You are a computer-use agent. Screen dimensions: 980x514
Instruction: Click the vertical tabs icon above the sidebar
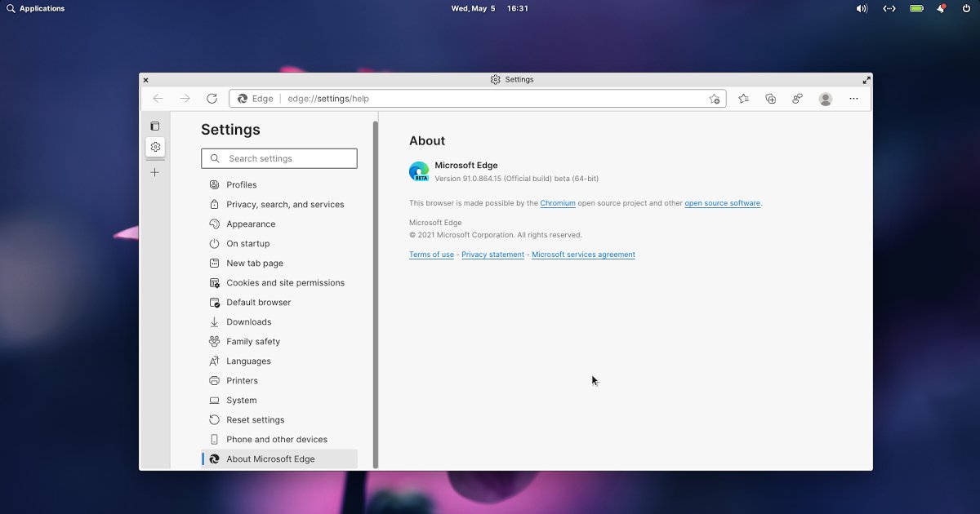click(155, 126)
